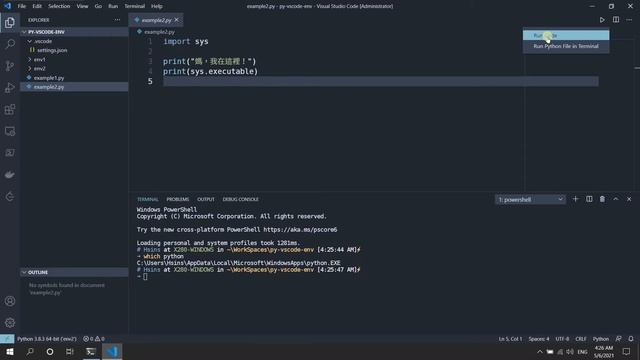
Task: Open example1.py in explorer
Action: 74,78
